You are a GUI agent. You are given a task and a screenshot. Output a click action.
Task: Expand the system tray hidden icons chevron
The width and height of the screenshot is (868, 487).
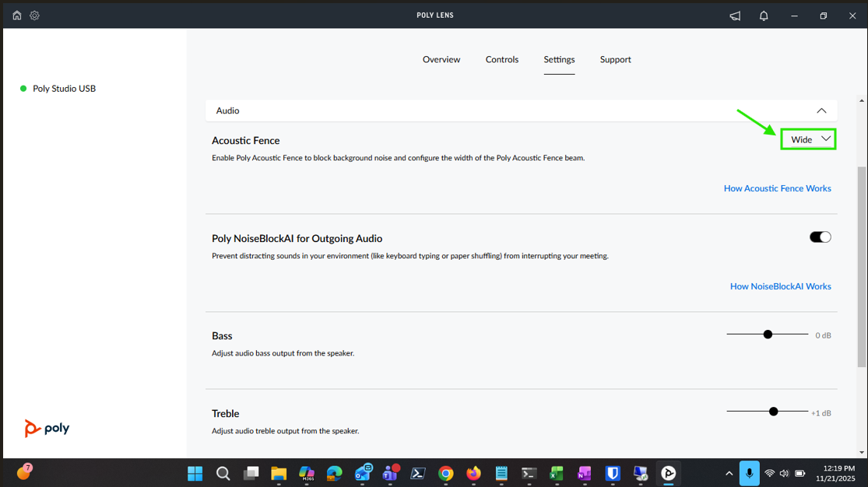(729, 473)
